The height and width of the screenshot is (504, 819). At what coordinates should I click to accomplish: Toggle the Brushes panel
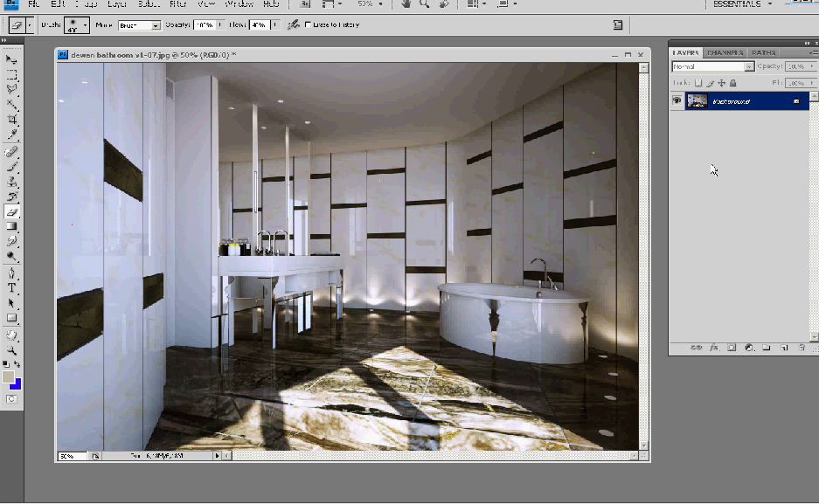[618, 24]
